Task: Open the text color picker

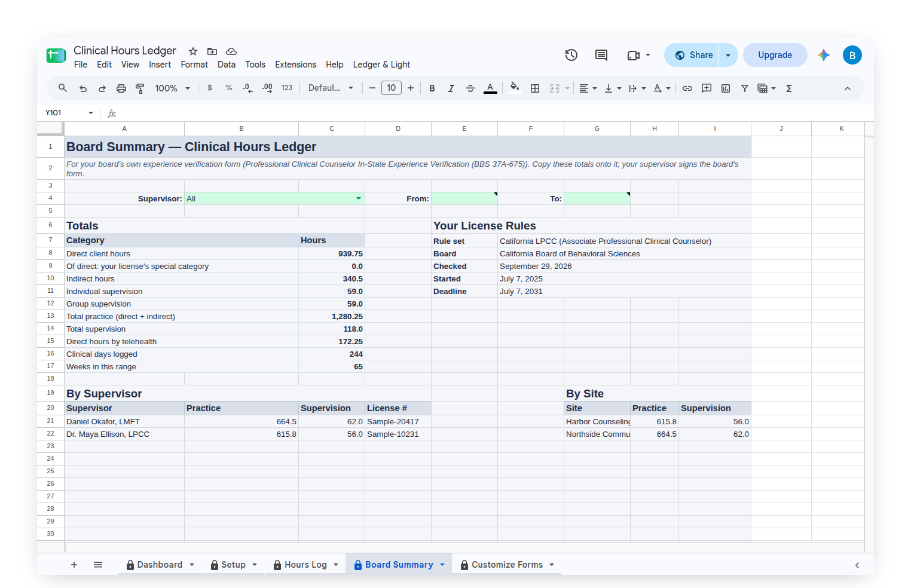Action: click(490, 88)
